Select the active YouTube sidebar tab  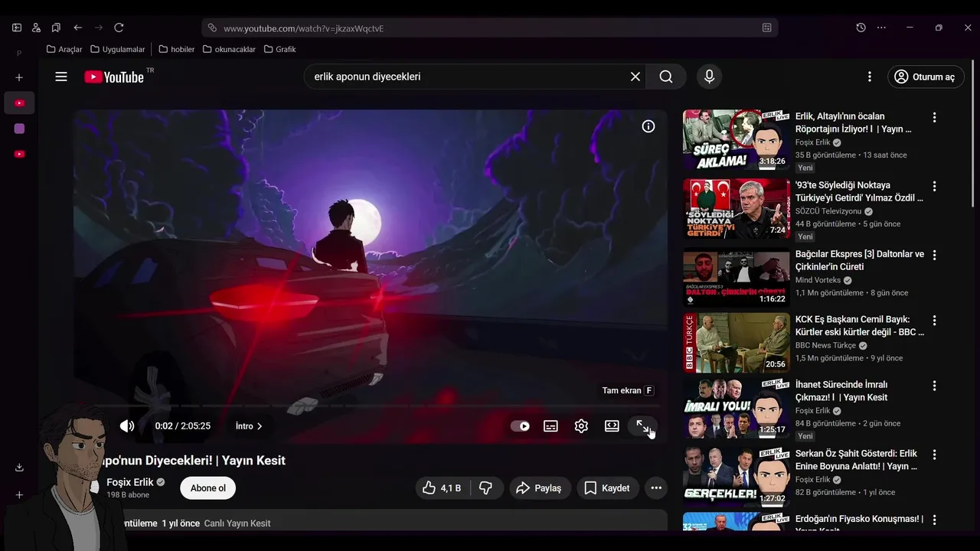(19, 103)
